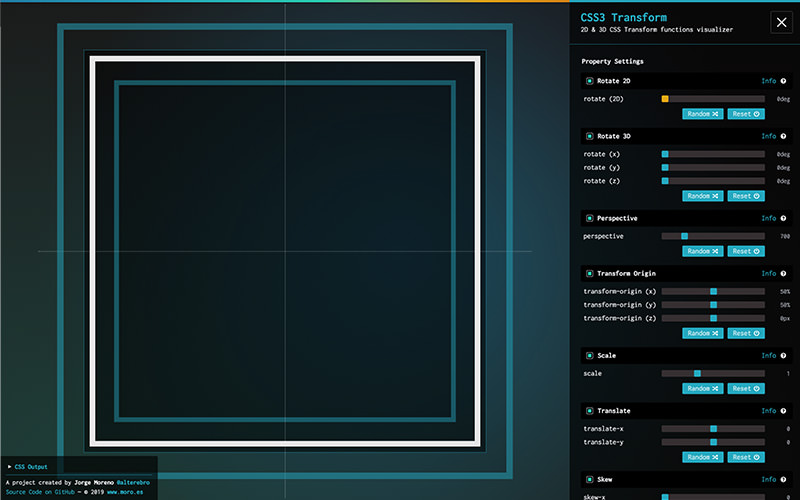
Task: Click the rotate (x) slider handle
Action: click(x=665, y=154)
